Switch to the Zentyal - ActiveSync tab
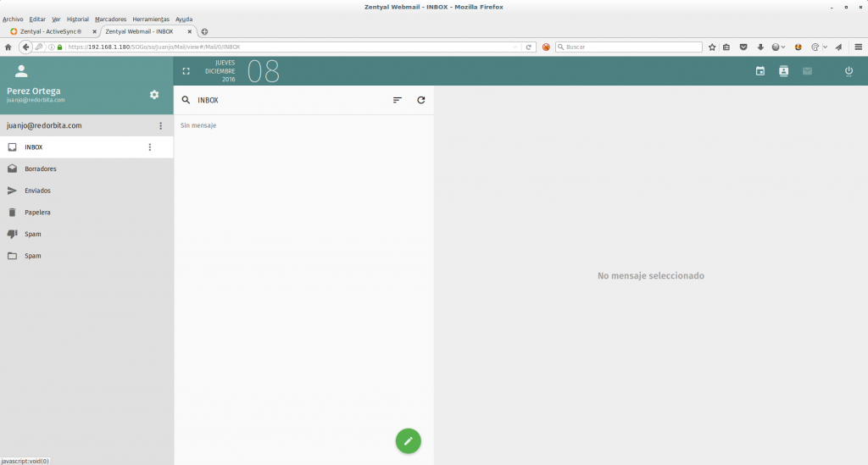 point(51,31)
